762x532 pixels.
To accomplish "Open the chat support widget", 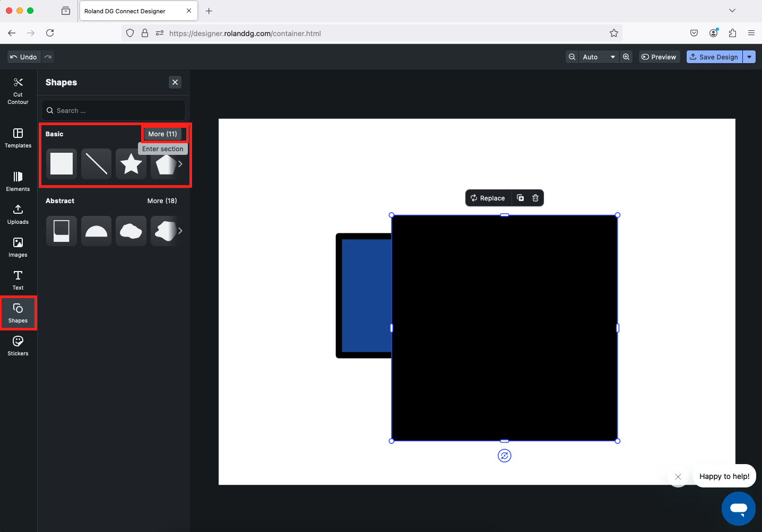I will (x=739, y=509).
